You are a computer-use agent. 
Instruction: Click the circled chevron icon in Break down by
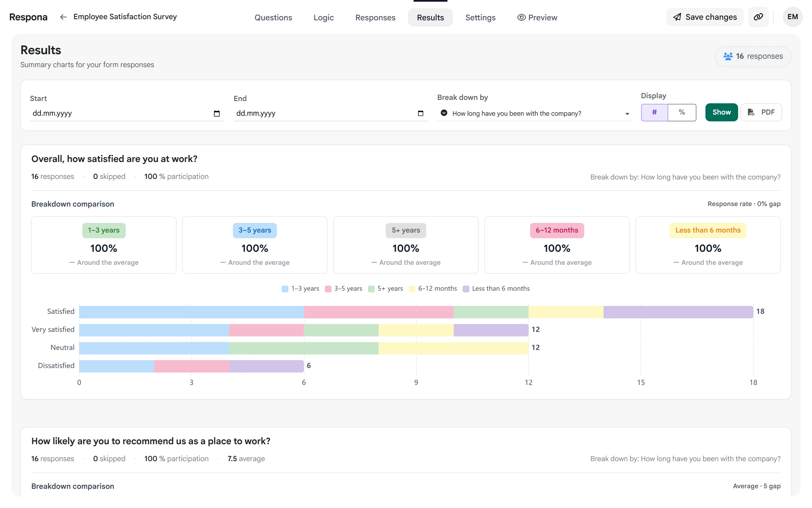(x=444, y=113)
